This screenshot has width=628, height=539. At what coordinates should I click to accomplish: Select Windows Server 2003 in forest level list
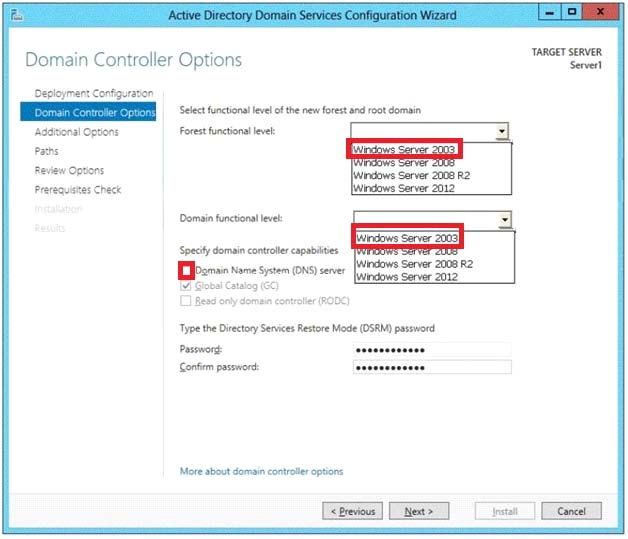pos(404,149)
